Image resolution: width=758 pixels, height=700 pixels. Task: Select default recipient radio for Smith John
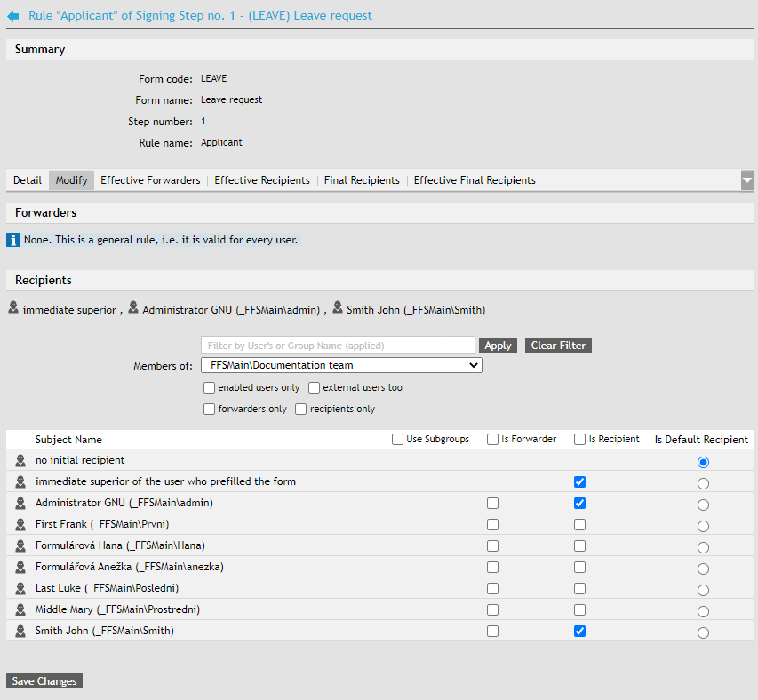[703, 632]
